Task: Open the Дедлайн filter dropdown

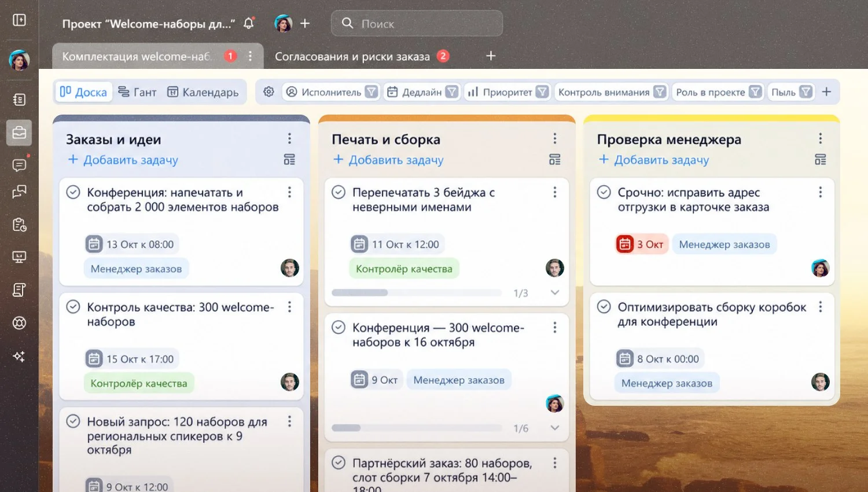Action: (422, 92)
